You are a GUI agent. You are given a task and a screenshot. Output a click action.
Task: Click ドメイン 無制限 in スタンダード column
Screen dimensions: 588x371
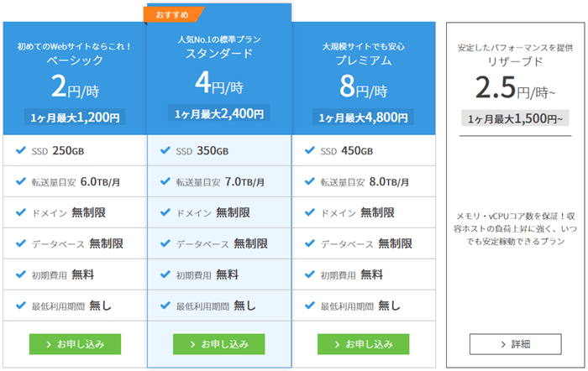tap(213, 213)
